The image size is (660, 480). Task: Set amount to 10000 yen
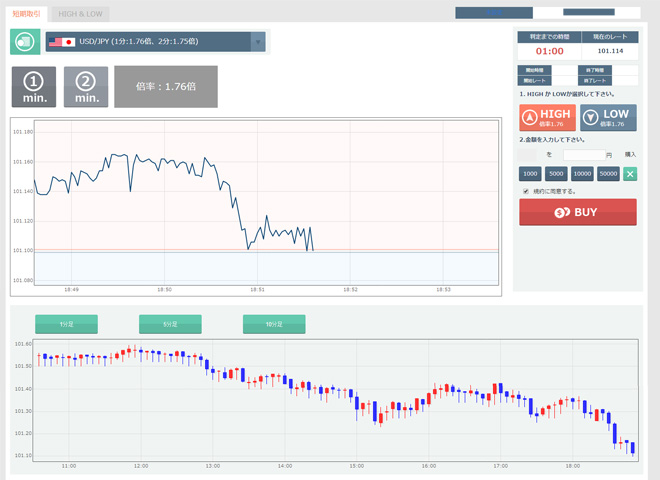[x=582, y=174]
